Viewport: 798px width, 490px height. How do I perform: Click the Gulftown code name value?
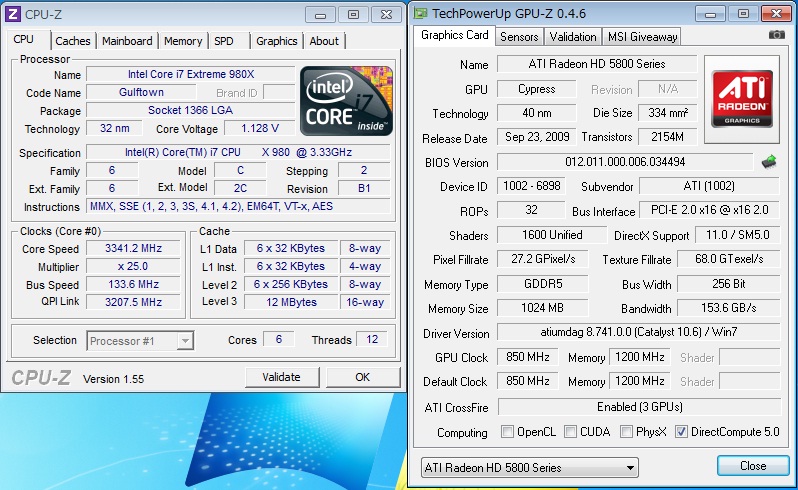tap(141, 92)
